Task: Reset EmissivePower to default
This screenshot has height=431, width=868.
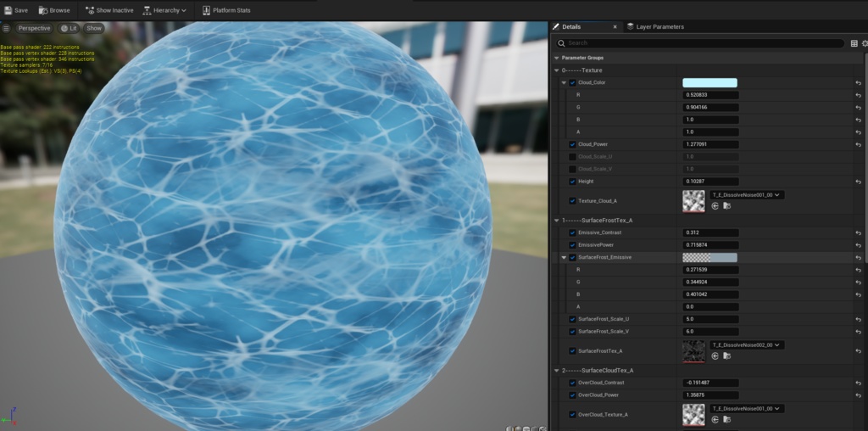Action: (x=858, y=245)
